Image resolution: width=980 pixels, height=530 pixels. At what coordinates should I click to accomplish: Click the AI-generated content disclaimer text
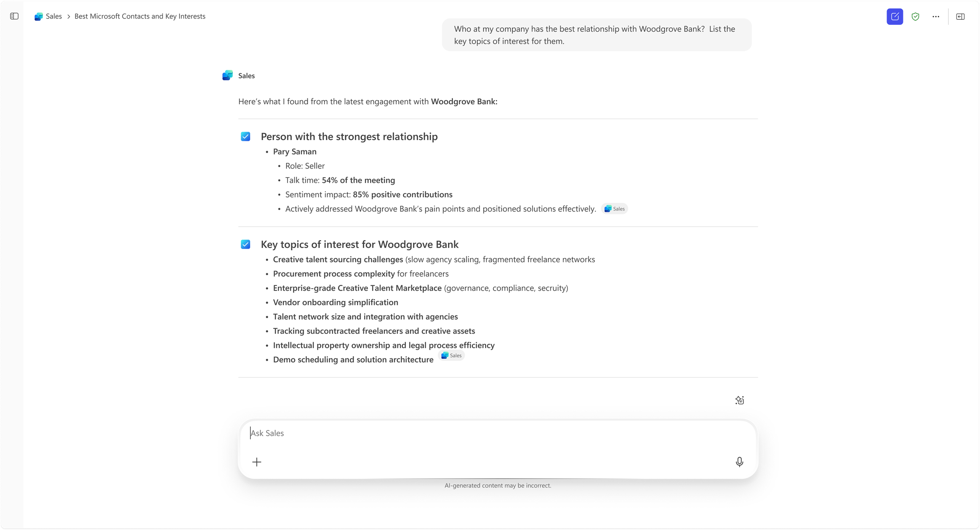point(498,485)
